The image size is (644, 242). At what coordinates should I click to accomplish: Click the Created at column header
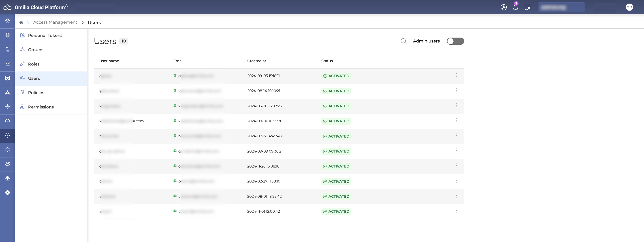pyautogui.click(x=256, y=61)
